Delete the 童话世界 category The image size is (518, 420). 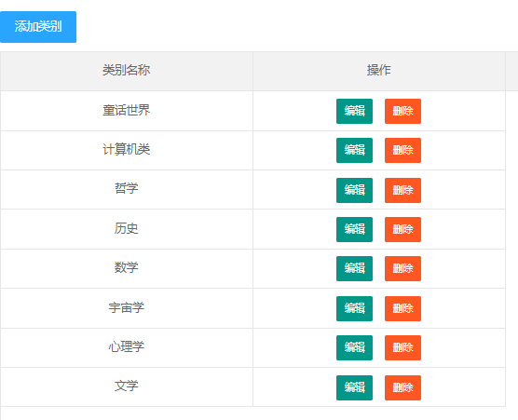tap(402, 111)
